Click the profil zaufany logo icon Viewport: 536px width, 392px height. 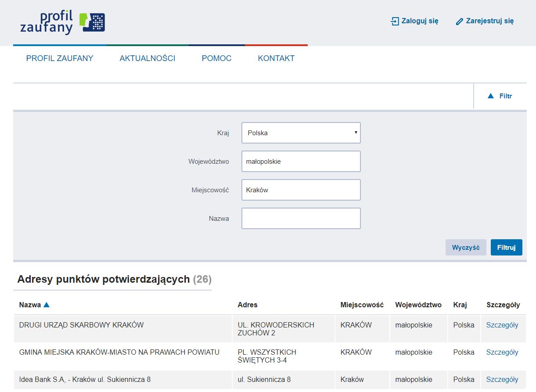[x=92, y=21]
